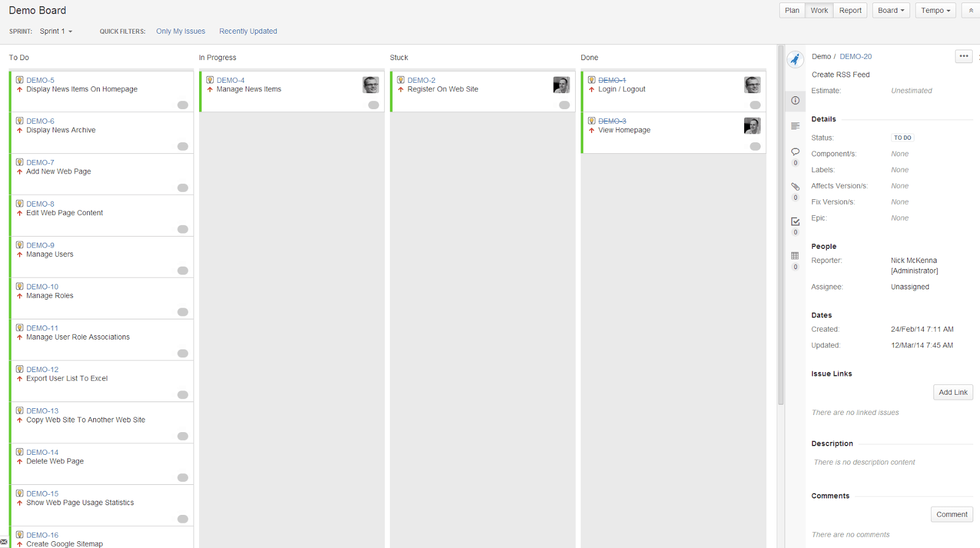
Task: Toggle the Recently Updated quick filter
Action: 248,31
